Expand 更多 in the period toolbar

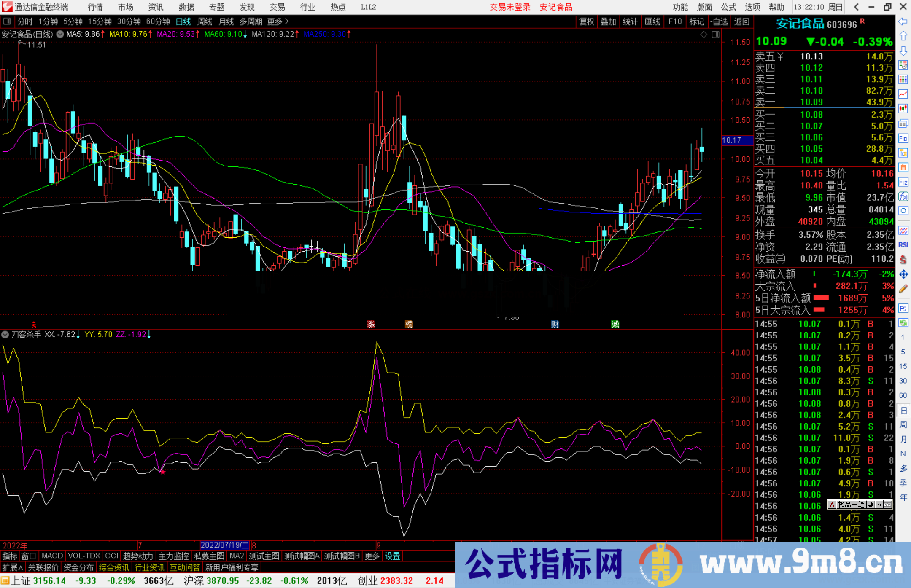point(274,21)
